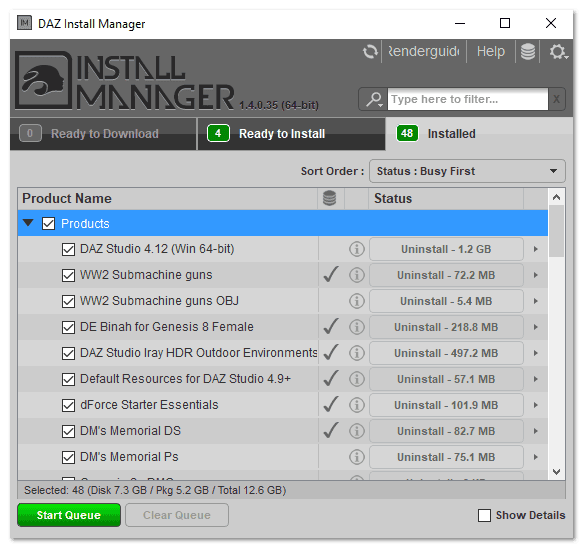Expand arrow for dForce Starter Essentials row
This screenshot has height=548, width=582.
(536, 405)
